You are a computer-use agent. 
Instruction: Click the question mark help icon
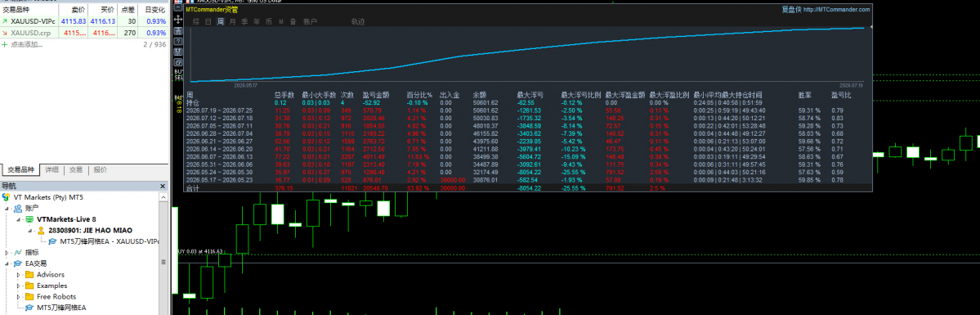point(178,42)
